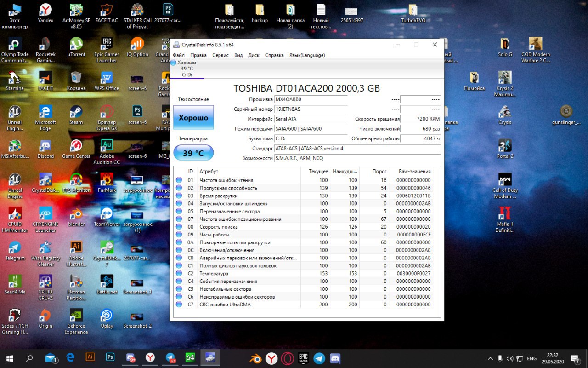Screen dimensions: 588x368
Task: Open Uplay desktop icon
Action: point(107,319)
